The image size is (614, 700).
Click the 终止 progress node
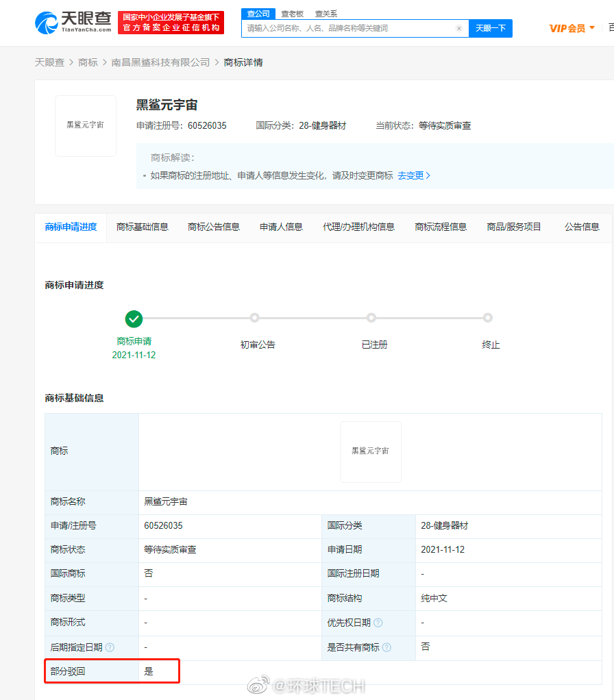(x=488, y=318)
